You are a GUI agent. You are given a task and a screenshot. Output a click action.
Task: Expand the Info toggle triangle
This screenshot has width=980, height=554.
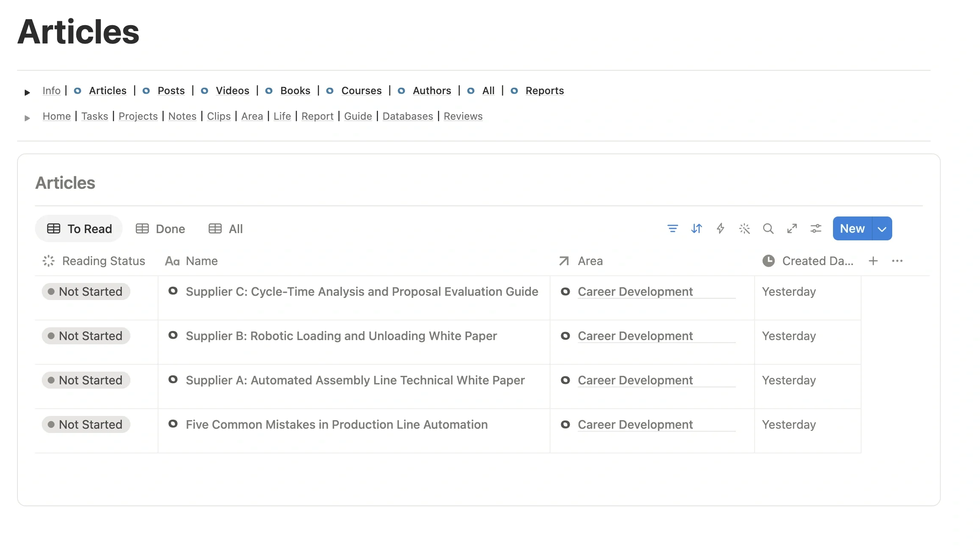point(27,92)
